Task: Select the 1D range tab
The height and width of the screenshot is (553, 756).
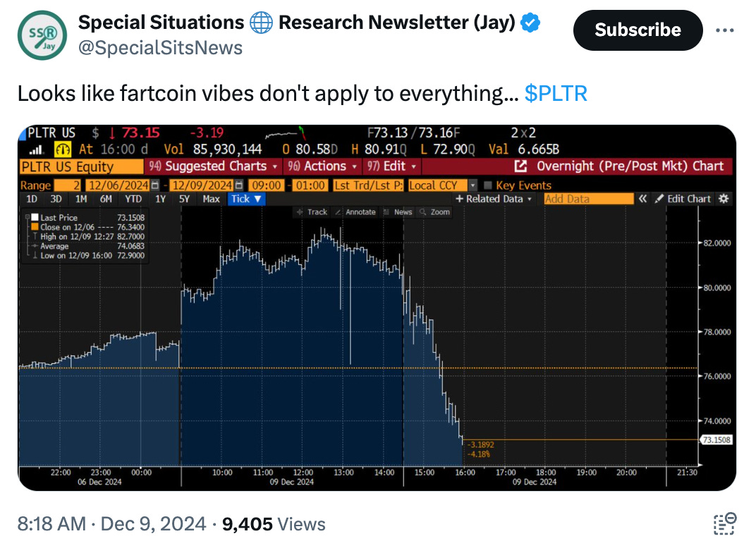Action: 32,199
